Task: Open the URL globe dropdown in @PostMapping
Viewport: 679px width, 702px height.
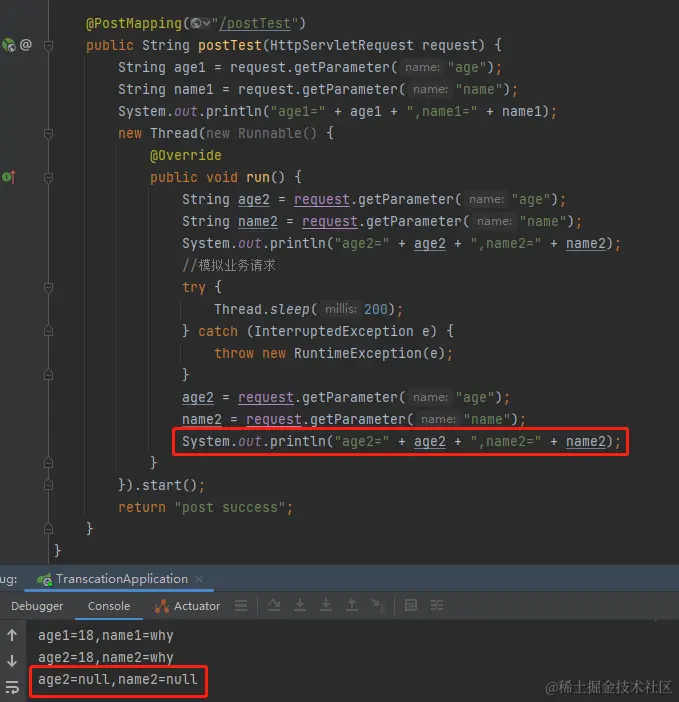Action: (x=200, y=23)
